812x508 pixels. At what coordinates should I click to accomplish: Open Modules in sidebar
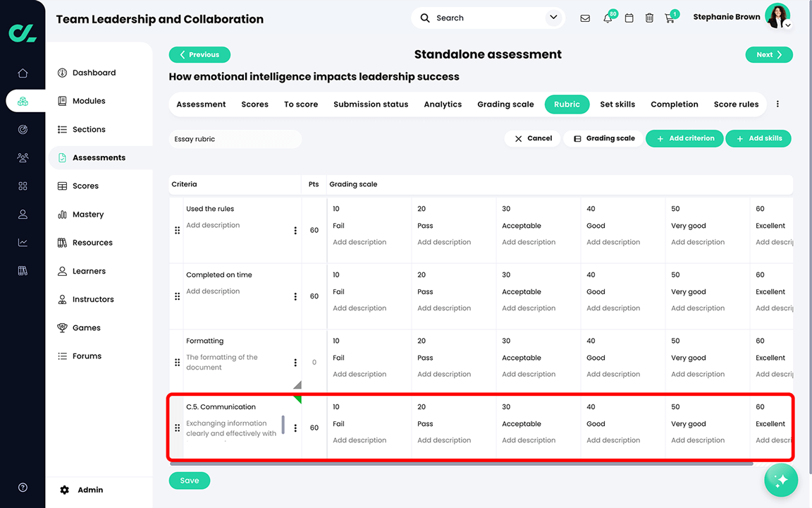click(81, 101)
